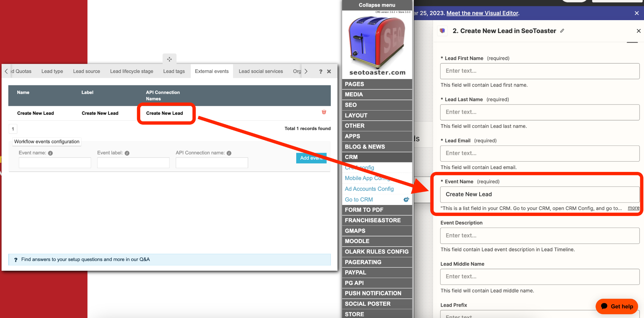Viewport: 644px width, 318px height.
Task: Switch to the Lead lifecycle stage tab
Action: point(131,71)
